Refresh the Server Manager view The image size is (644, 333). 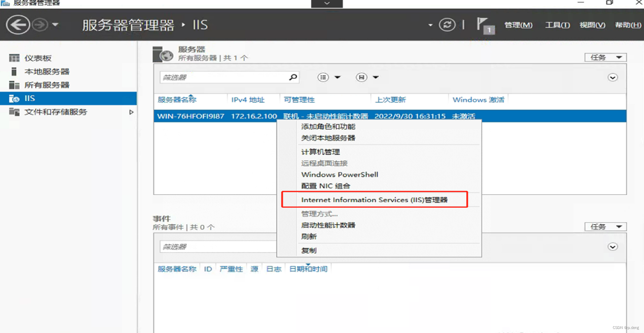pyautogui.click(x=447, y=25)
